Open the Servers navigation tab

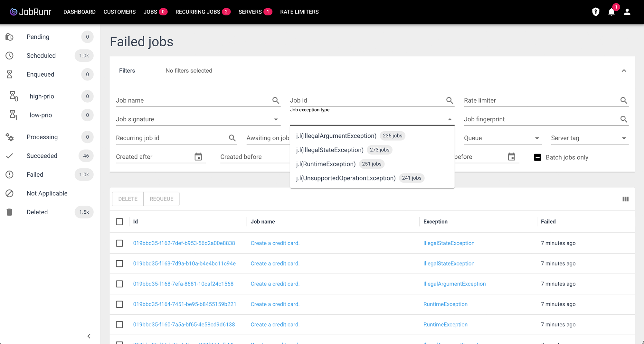[250, 12]
